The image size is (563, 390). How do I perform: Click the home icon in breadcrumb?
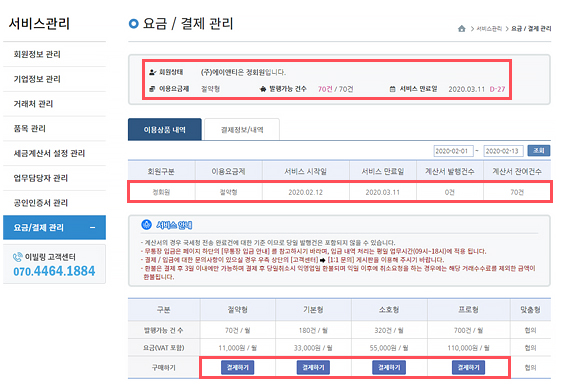[462, 29]
